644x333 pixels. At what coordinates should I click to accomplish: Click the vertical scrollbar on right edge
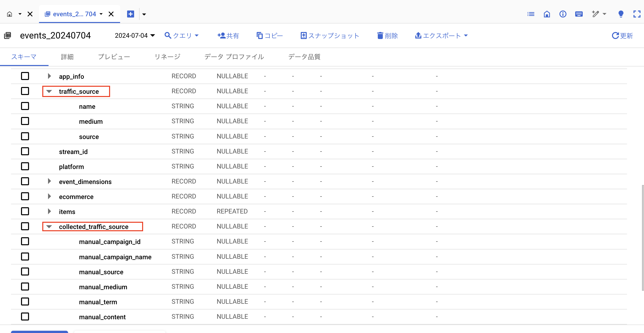[642, 237]
